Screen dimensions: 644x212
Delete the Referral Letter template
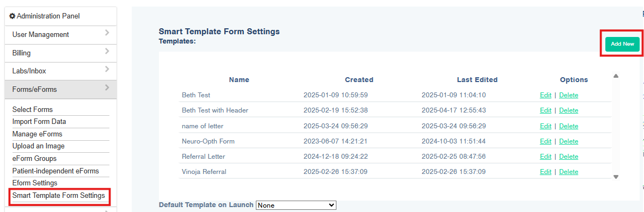[568, 157]
